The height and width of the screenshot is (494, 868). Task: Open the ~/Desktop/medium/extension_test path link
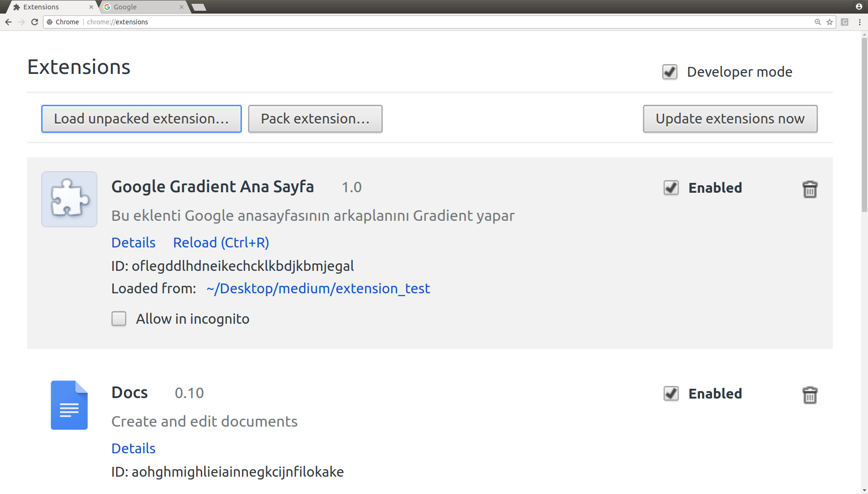[318, 289]
